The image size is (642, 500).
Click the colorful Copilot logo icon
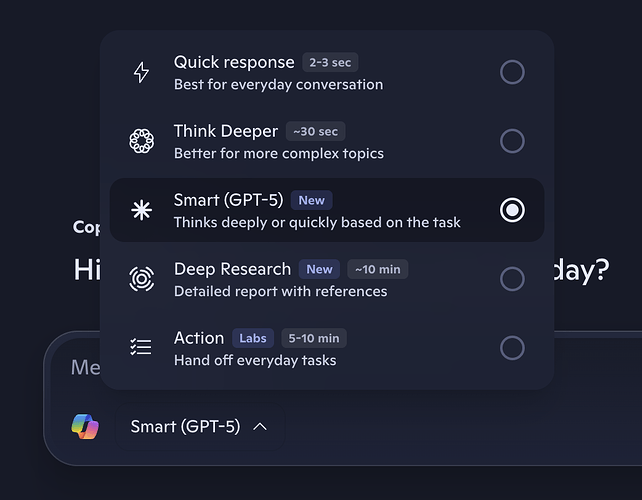[x=85, y=426]
